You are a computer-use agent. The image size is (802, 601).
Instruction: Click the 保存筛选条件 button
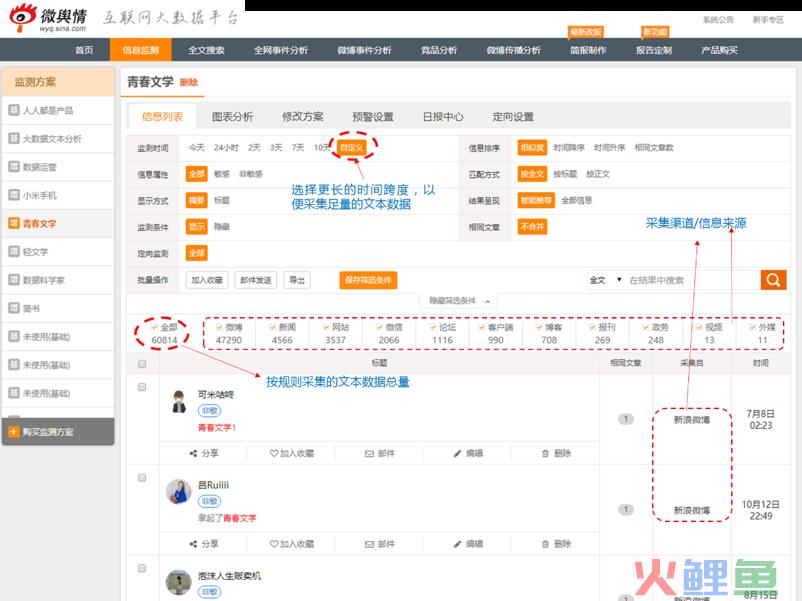(x=368, y=280)
